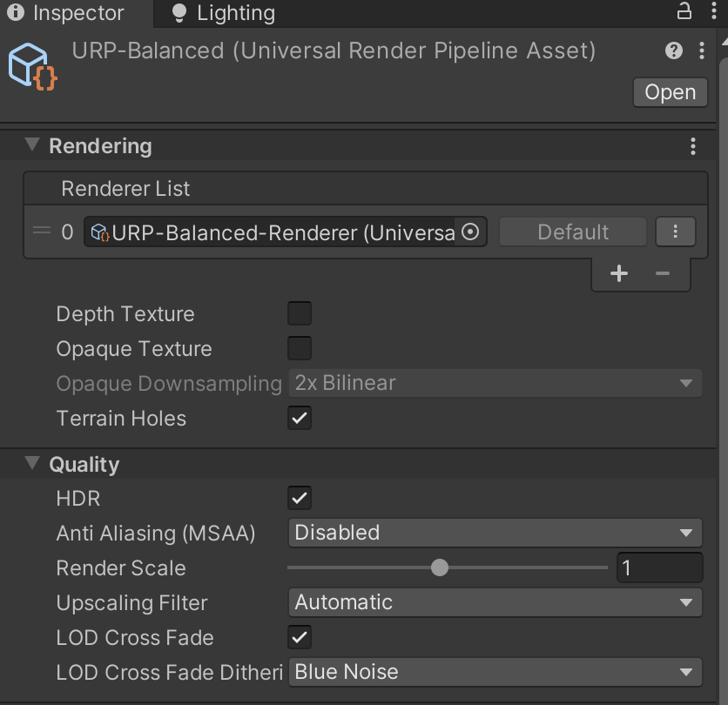Change the Upscaling Filter dropdown
The image size is (728, 705).
coord(495,602)
